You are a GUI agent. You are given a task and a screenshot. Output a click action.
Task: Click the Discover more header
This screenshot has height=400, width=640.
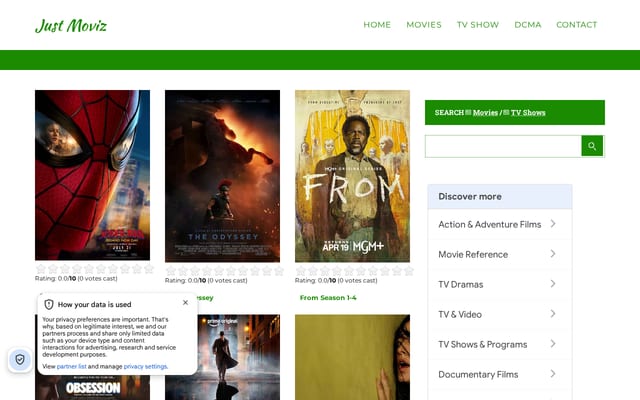pos(500,197)
